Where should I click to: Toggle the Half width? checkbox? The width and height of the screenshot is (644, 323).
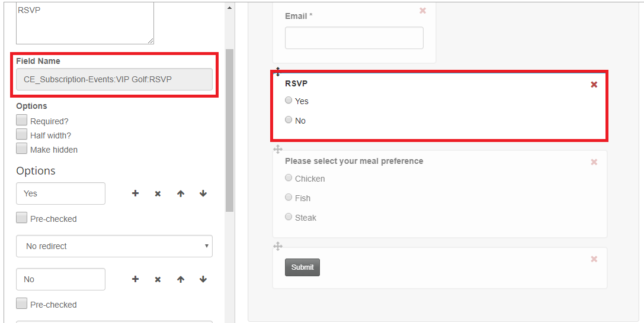point(22,134)
